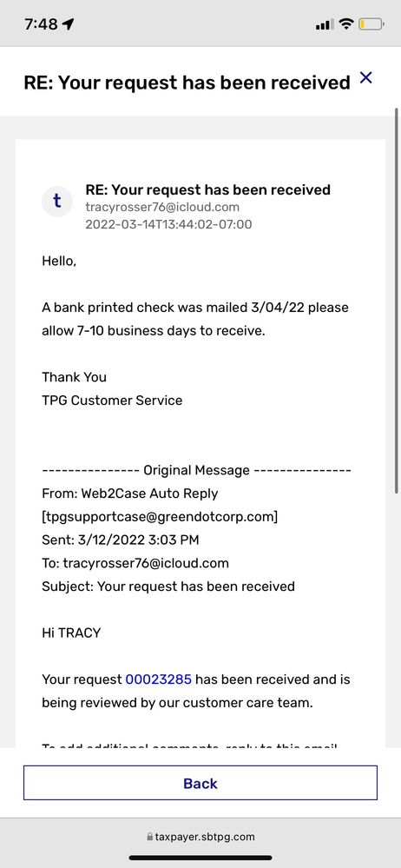Tap tpgsupportcase@greendotcorp.com address
Screen dimensions: 401x868
click(160, 517)
